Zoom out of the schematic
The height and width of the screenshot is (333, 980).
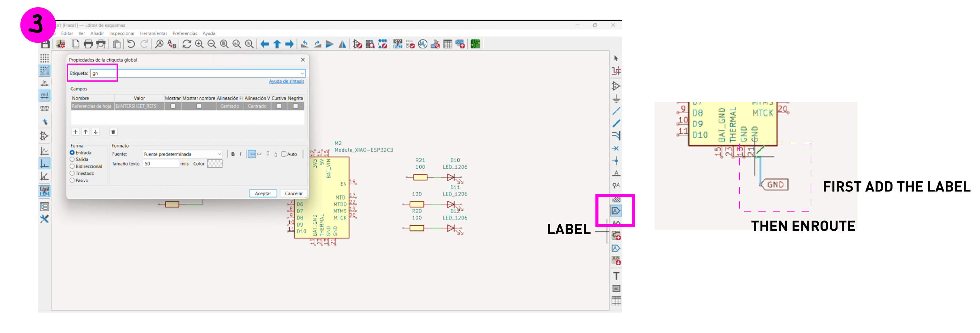(212, 44)
